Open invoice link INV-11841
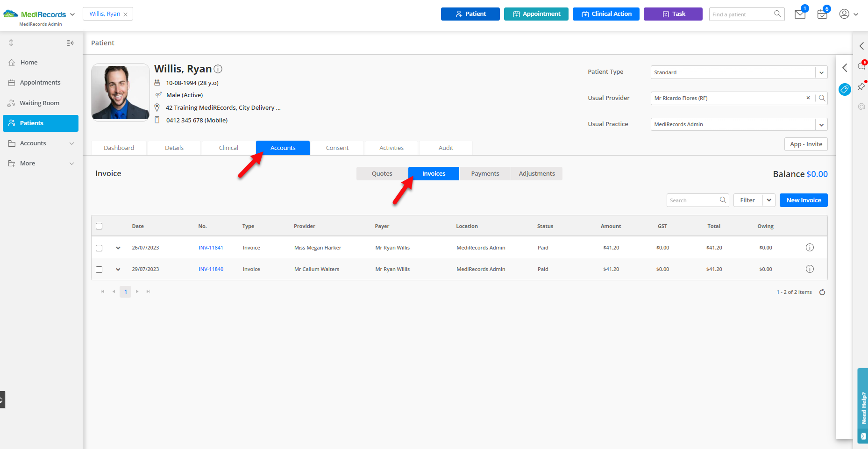This screenshot has height=449, width=868. tap(211, 248)
